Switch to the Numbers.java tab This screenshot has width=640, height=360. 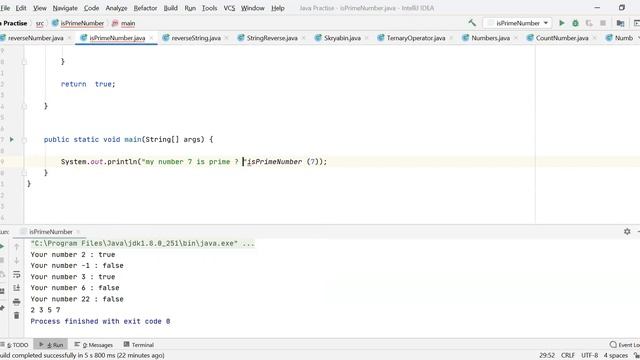pyautogui.click(x=491, y=38)
